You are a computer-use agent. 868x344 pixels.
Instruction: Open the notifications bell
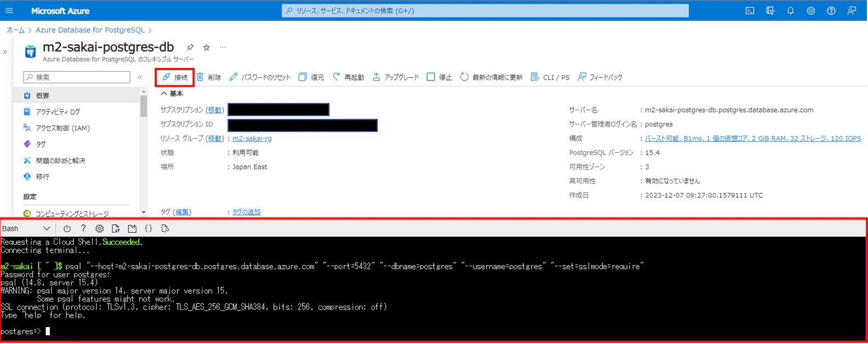pos(790,11)
